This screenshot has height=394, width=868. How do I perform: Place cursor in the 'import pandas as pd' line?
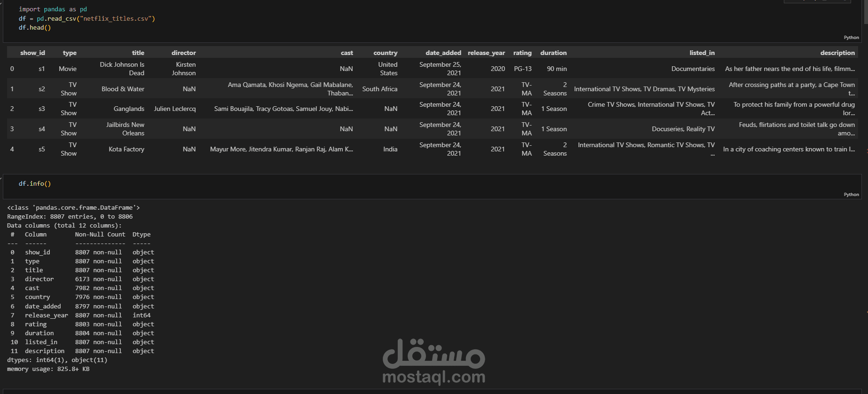[x=53, y=9]
